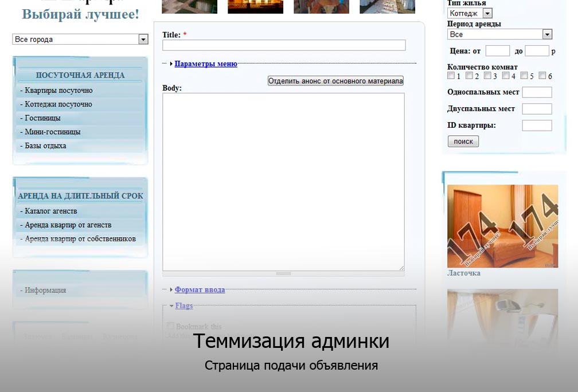The image size is (578, 392).
Task: Open 'Базы отдыха' menu item
Action: (x=45, y=146)
